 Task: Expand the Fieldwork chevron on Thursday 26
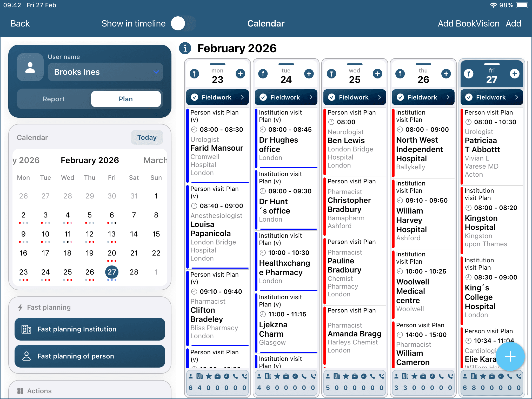[x=448, y=97]
